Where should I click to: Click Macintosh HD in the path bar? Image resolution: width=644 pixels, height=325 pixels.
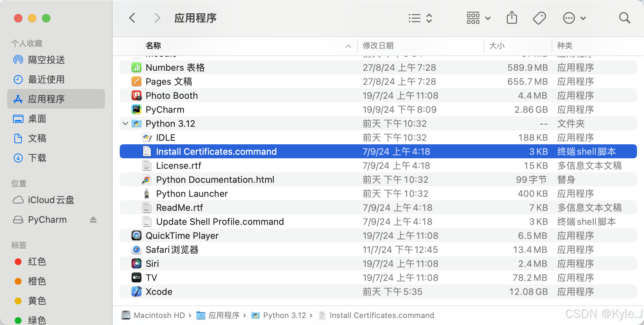tap(160, 315)
